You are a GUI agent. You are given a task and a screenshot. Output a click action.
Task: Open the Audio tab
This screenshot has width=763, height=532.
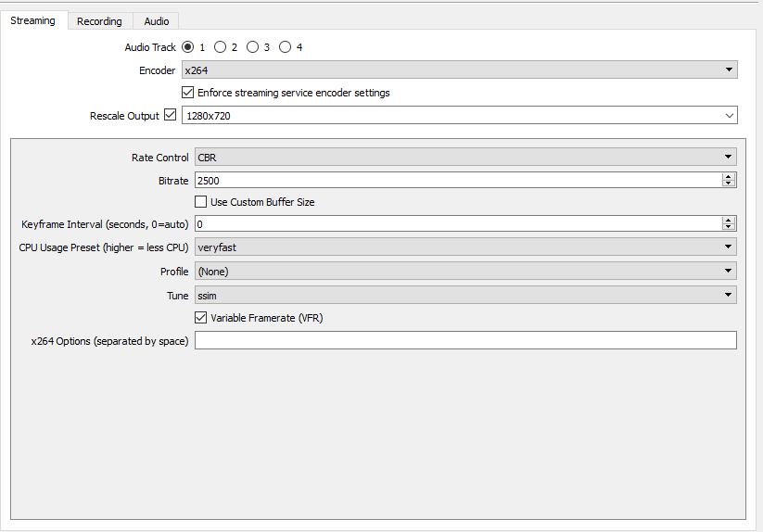point(156,21)
